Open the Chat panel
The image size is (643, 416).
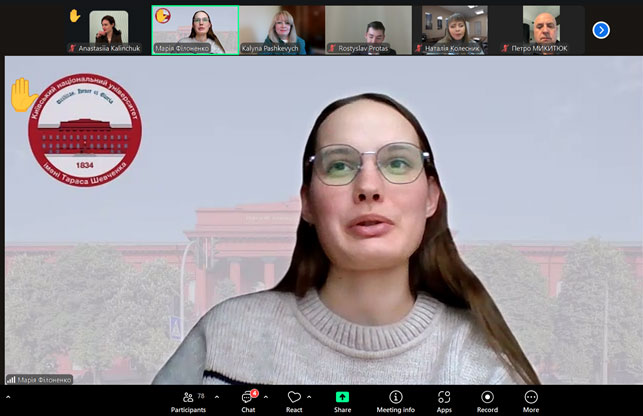(x=247, y=400)
